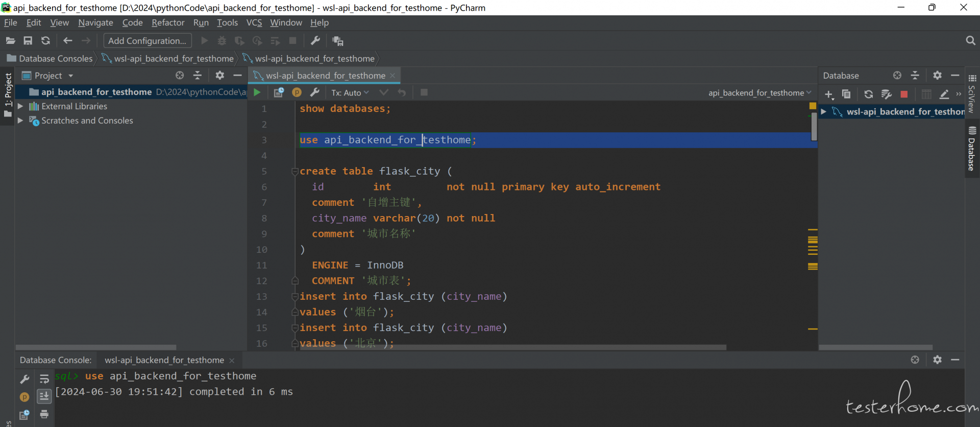
Task: Click the Add Configuration... button
Action: coord(148,41)
